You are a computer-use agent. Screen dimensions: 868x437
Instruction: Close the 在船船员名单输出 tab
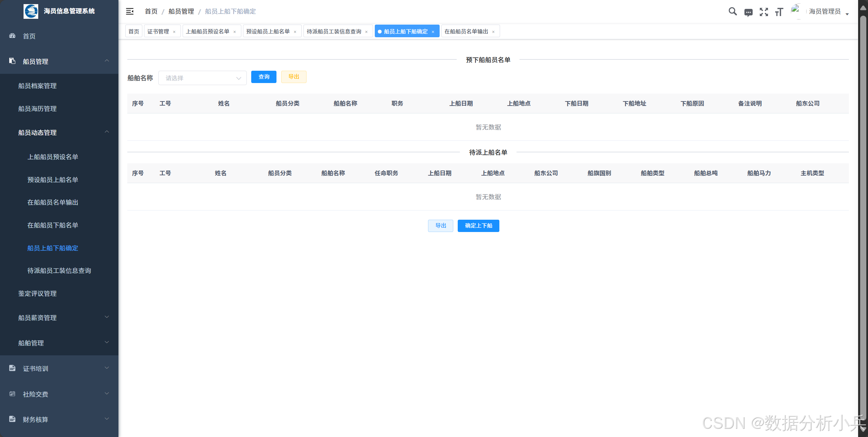[x=493, y=32]
